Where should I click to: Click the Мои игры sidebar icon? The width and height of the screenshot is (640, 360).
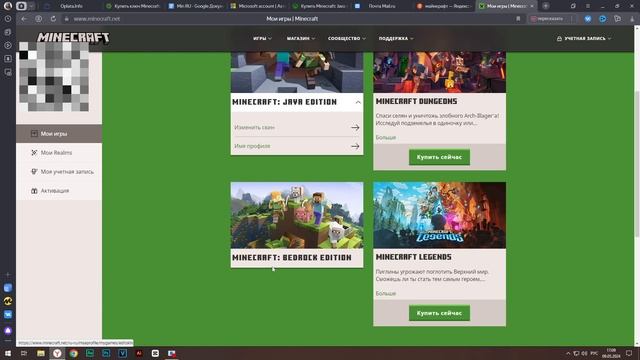pos(34,133)
